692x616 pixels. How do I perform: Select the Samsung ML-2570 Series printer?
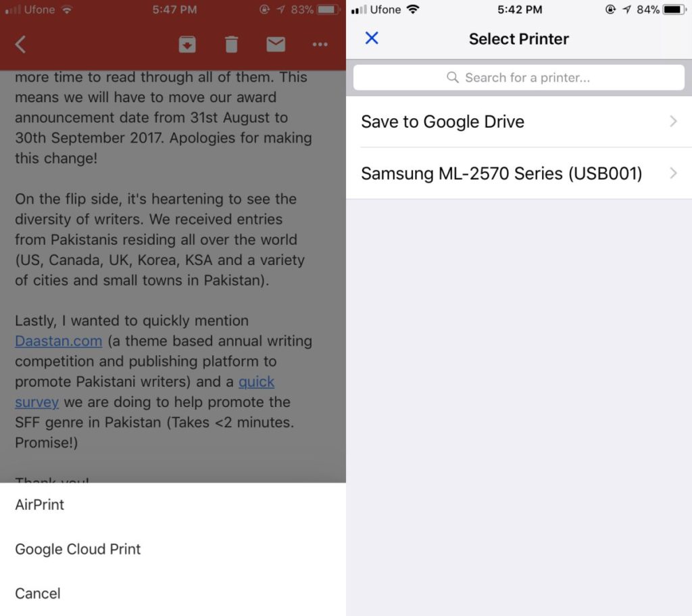(501, 174)
